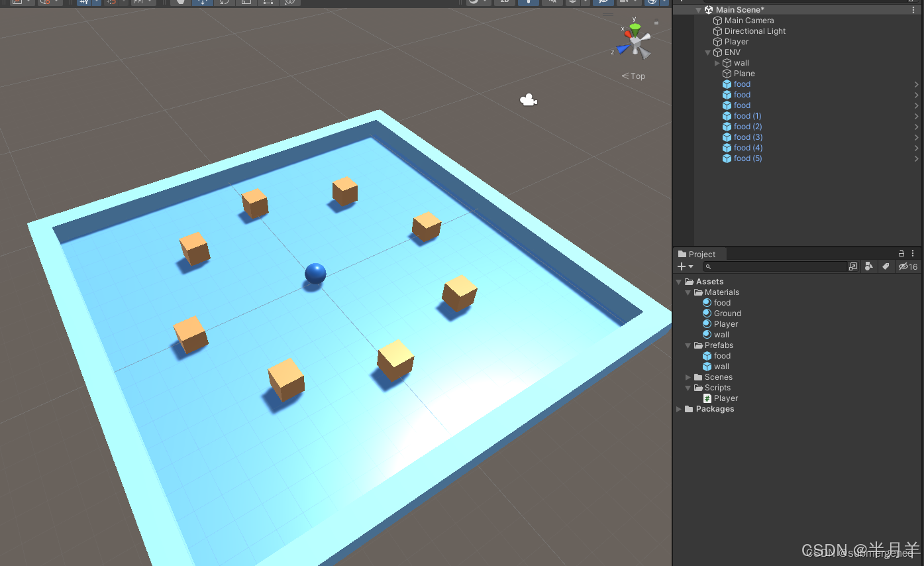Open the plus create dropdown in Project
This screenshot has height=566, width=924.
pos(685,266)
